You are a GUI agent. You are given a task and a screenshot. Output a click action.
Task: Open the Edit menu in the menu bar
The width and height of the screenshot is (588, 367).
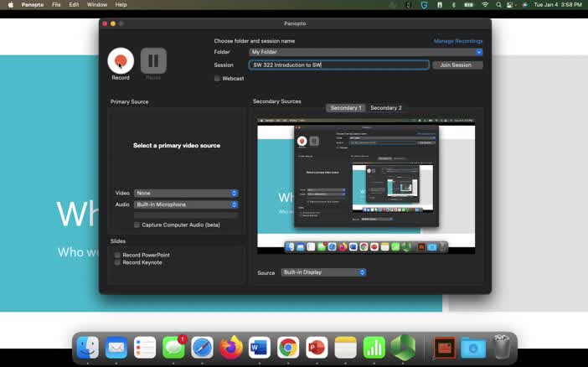coord(75,5)
